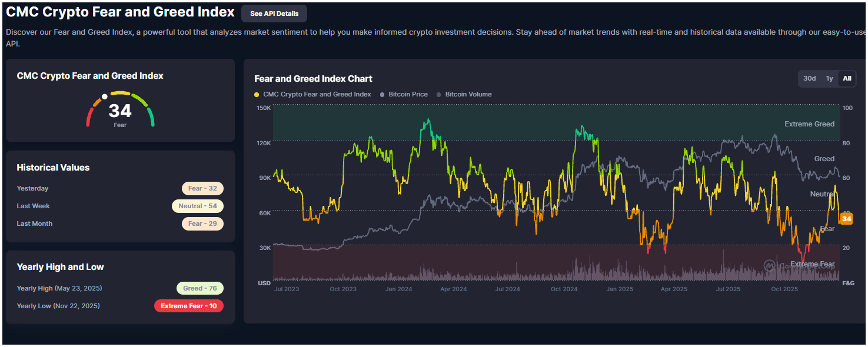Screen dimensions: 868x347
Task: Switch chart range to 30d
Action: [810, 79]
